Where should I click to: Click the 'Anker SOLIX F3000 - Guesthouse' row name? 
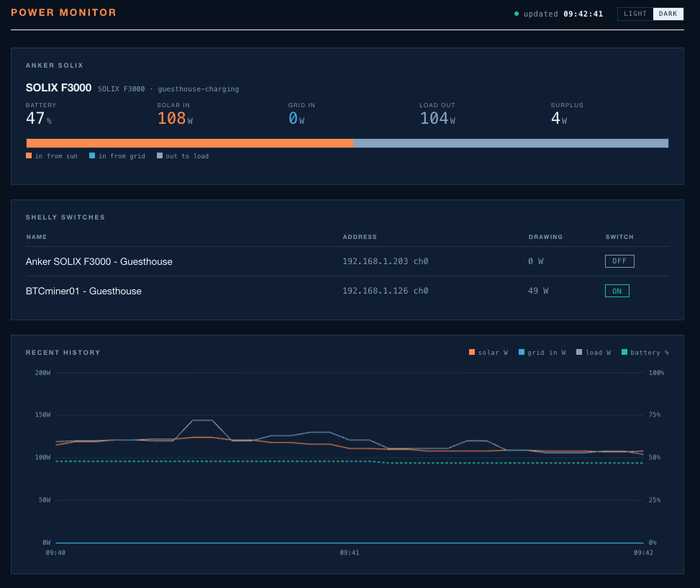coord(99,262)
